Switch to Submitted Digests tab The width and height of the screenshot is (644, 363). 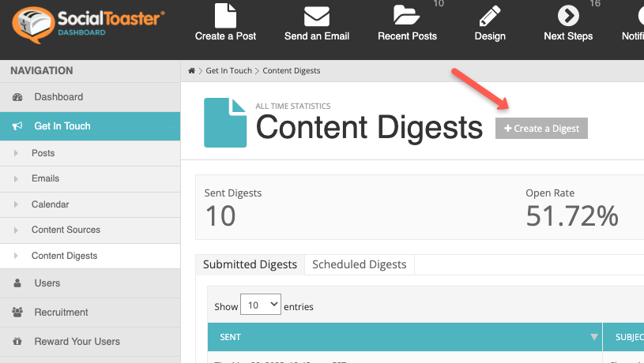[x=250, y=264]
